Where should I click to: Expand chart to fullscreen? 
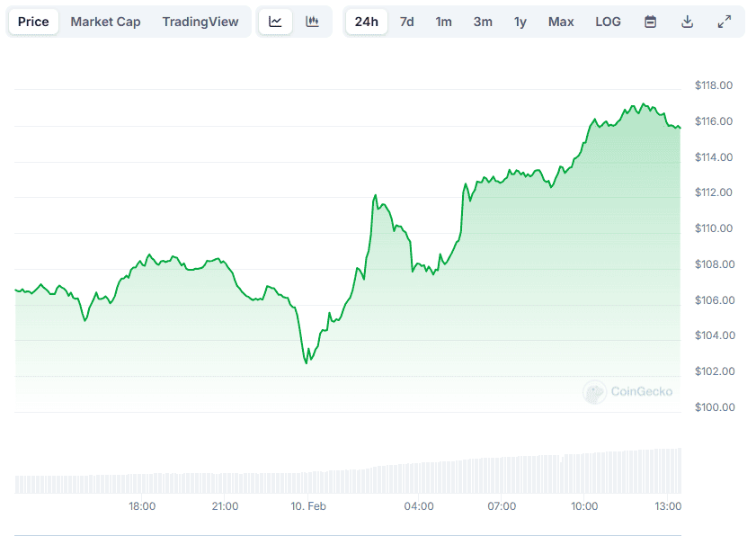click(724, 22)
